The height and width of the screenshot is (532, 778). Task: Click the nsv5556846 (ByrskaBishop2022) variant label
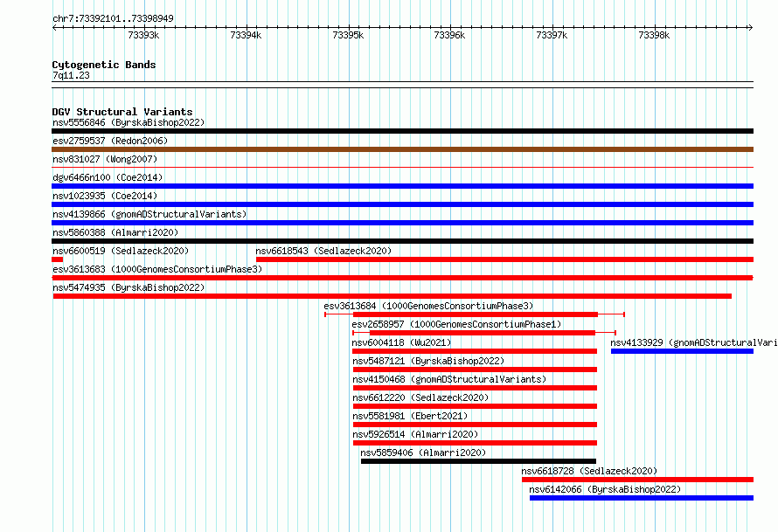click(x=129, y=122)
